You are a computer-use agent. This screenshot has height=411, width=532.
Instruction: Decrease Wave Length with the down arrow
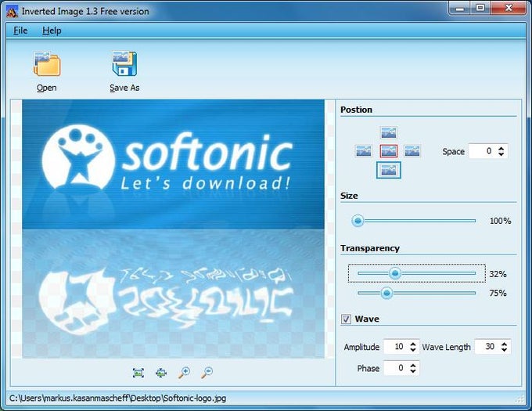tap(504, 350)
